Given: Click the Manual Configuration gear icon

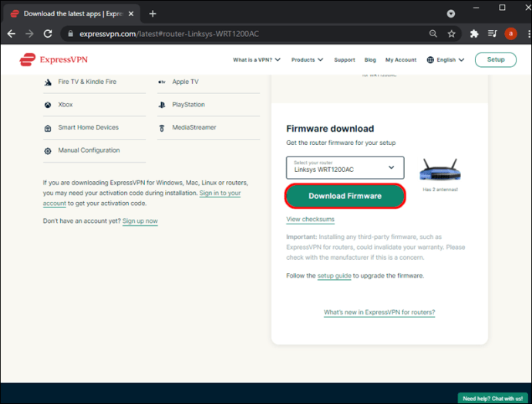Looking at the screenshot, I should point(48,151).
